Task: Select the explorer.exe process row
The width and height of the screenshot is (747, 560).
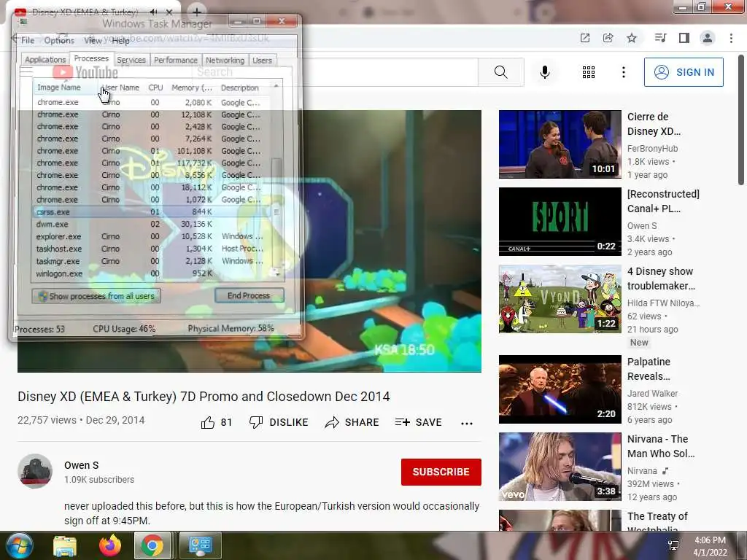Action: (x=152, y=237)
